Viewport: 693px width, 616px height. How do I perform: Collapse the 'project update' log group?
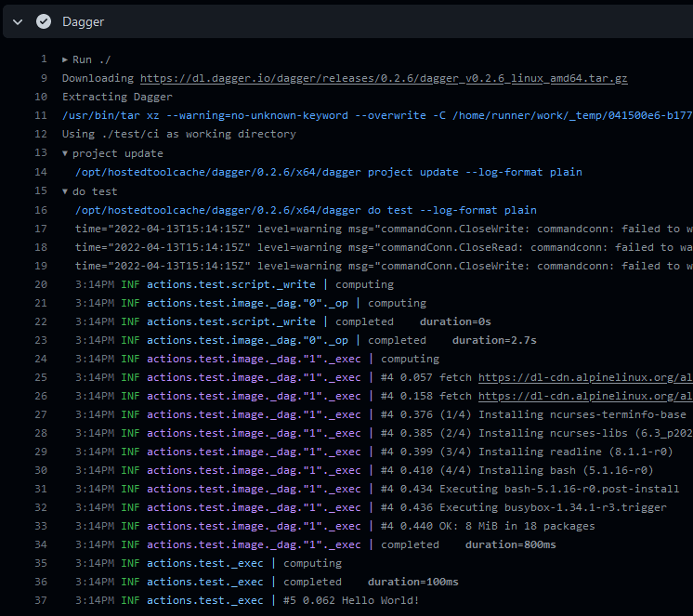[x=66, y=153]
